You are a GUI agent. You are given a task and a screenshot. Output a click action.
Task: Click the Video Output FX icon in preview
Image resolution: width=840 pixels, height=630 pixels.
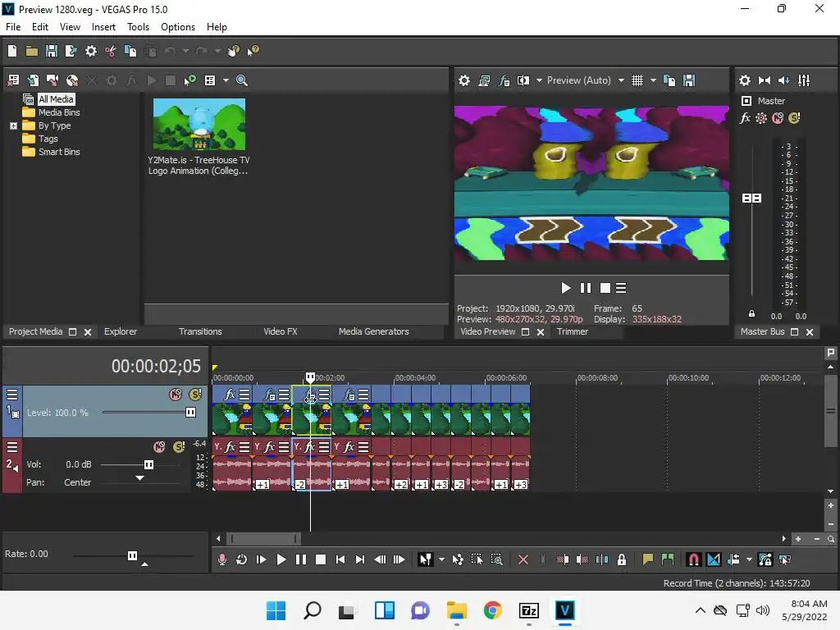coord(504,80)
